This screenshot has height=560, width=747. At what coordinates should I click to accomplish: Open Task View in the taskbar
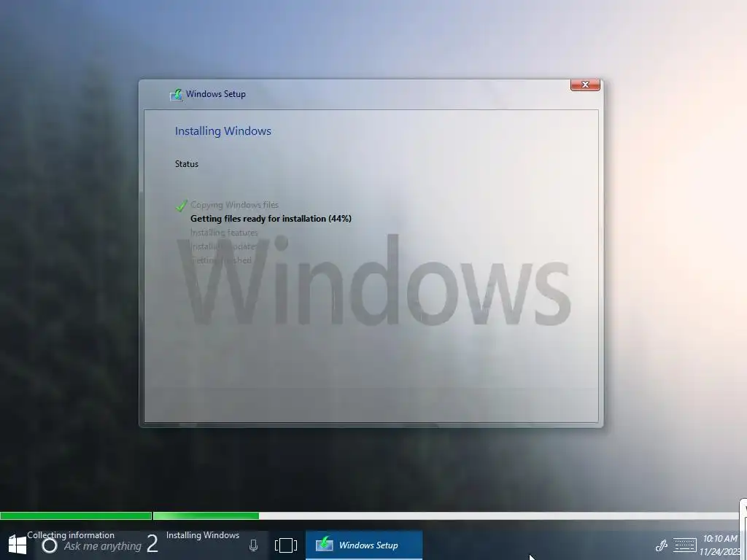[x=286, y=545]
